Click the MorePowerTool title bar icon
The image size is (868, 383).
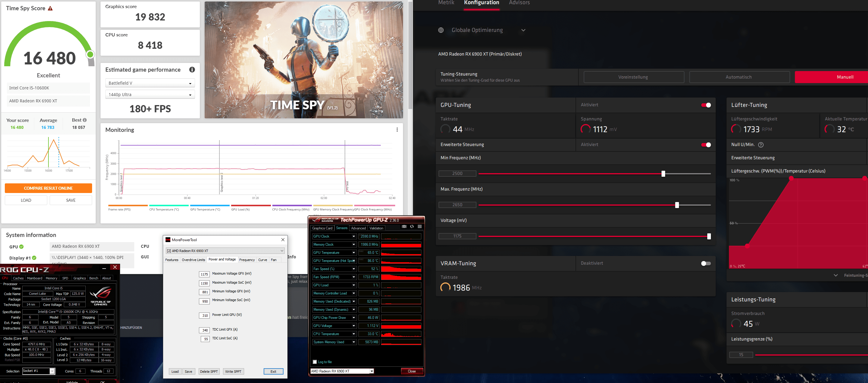tap(168, 240)
